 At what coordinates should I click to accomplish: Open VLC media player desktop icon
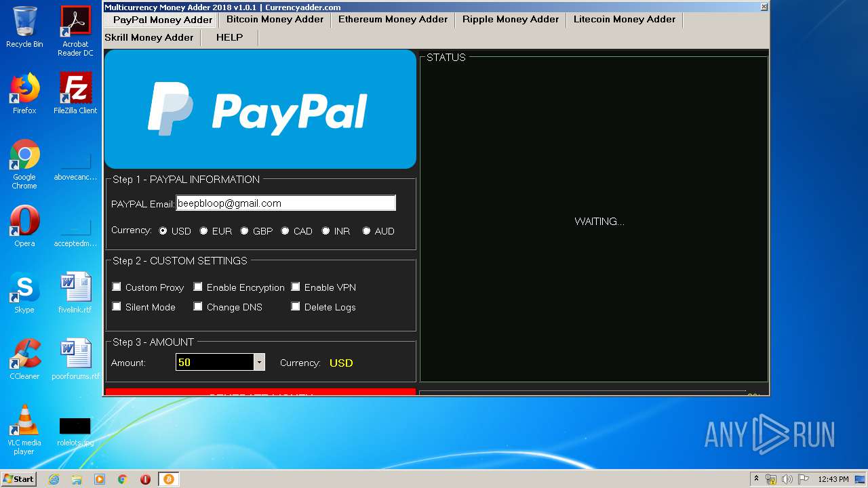tap(24, 430)
